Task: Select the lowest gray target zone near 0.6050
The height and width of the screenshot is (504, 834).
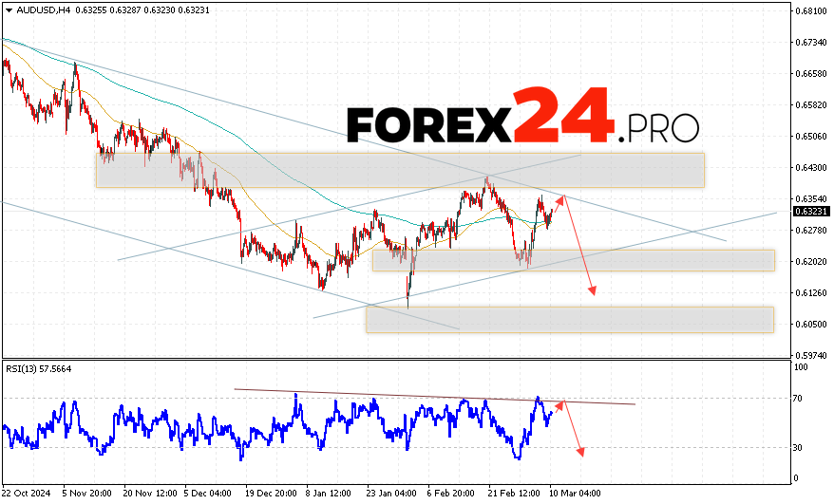Action: click(570, 320)
